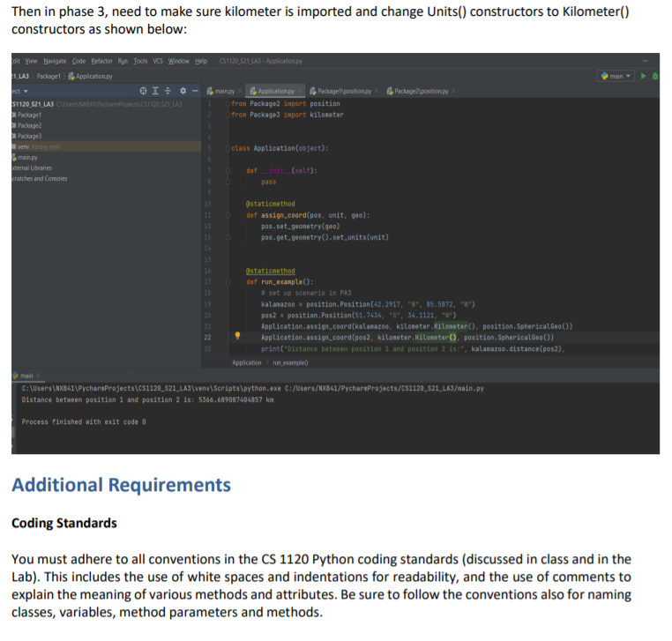
Task: Click Application in the editor bottom breadcrumb
Action: 246,362
